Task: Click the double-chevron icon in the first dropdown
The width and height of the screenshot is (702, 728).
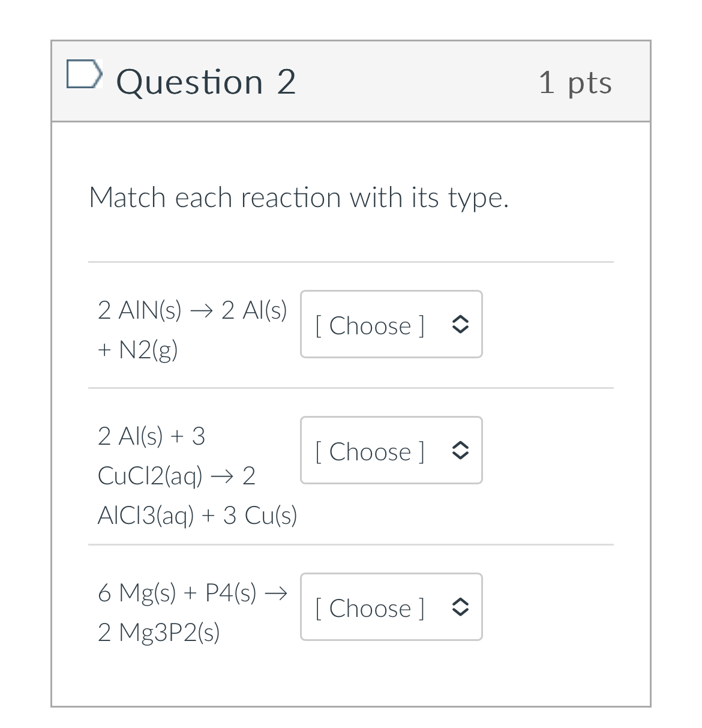Action: point(460,325)
